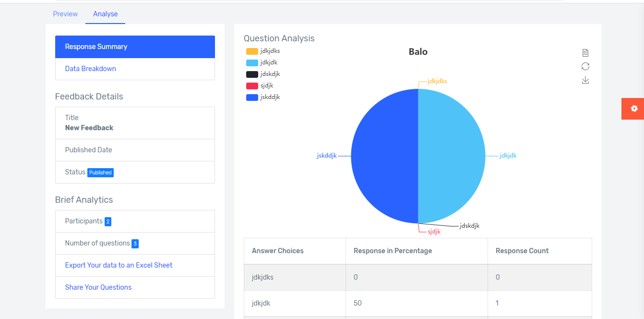This screenshot has width=644, height=319.
Task: Click the jdkjdks label above the pie
Action: point(437,81)
